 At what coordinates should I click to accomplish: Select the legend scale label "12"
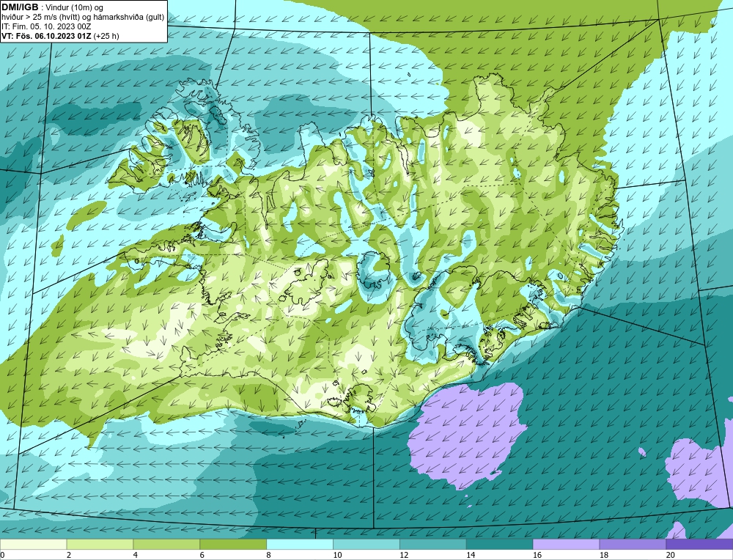[x=404, y=555]
